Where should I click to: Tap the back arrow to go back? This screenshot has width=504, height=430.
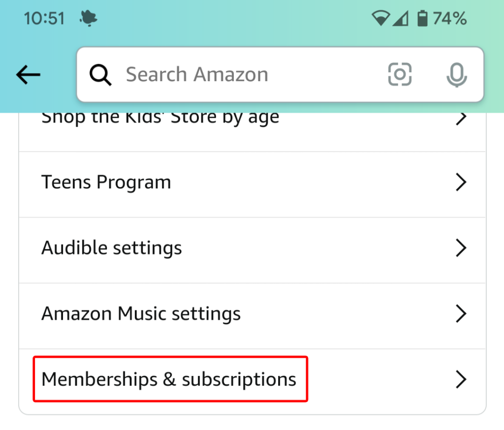click(x=28, y=74)
